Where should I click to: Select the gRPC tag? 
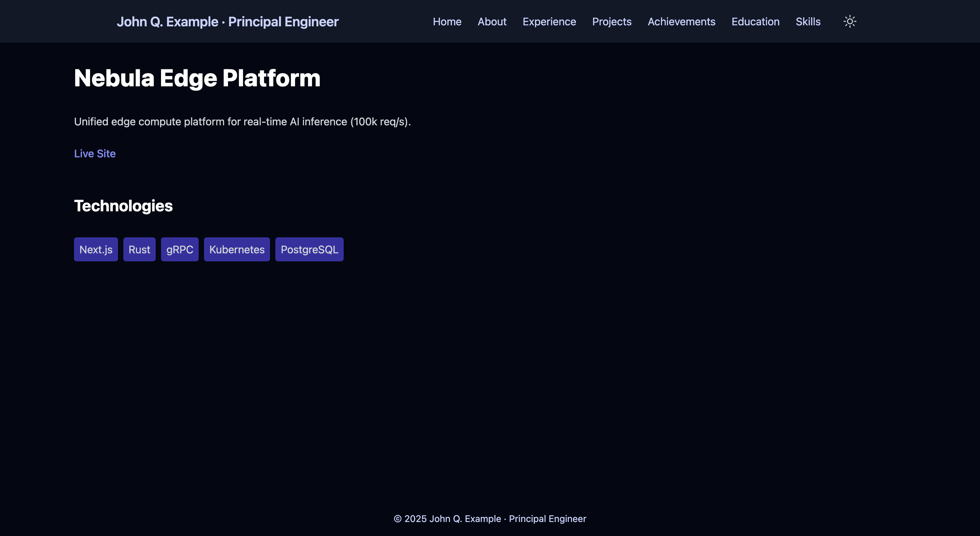180,250
